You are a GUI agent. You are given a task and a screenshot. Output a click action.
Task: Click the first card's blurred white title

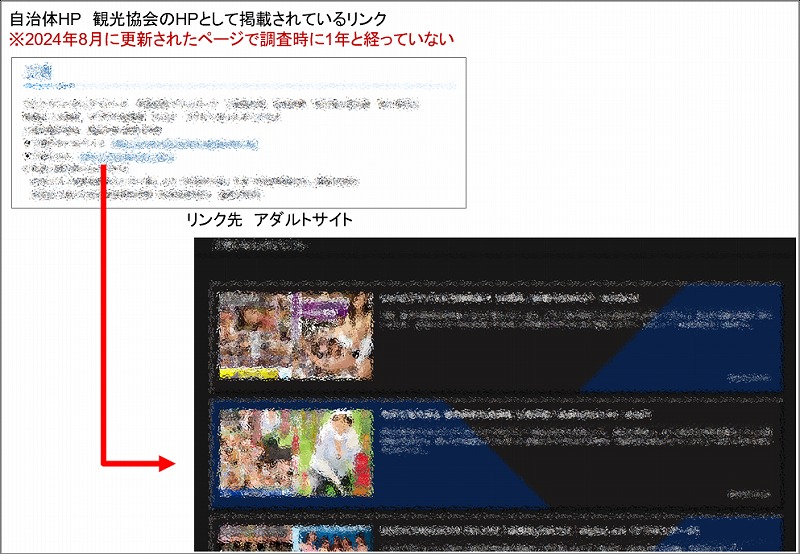(x=509, y=298)
